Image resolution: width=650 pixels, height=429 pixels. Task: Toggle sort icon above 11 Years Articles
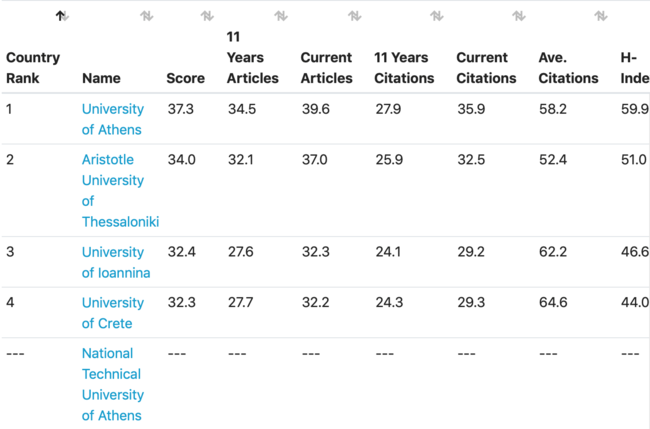[x=281, y=16]
